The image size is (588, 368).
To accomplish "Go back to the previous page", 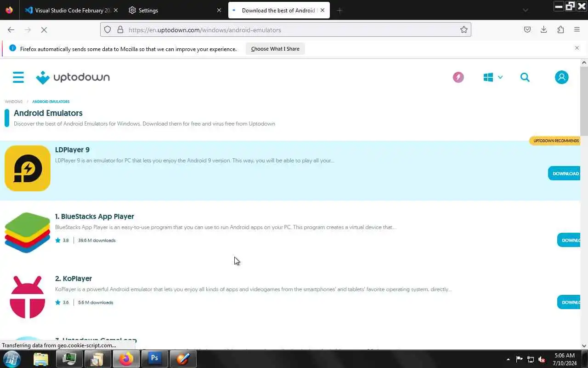I will [x=11, y=30].
